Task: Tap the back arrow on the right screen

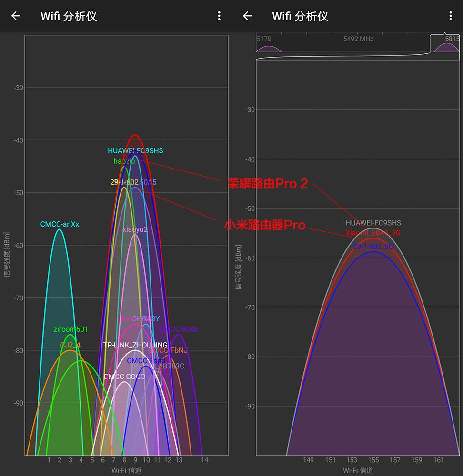Action: pyautogui.click(x=247, y=16)
